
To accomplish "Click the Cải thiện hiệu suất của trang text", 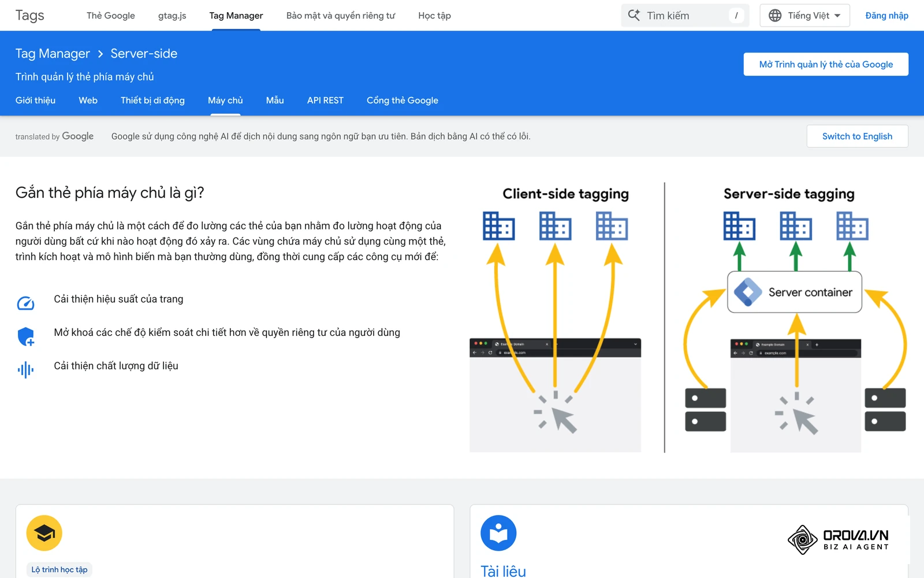I will (x=119, y=299).
